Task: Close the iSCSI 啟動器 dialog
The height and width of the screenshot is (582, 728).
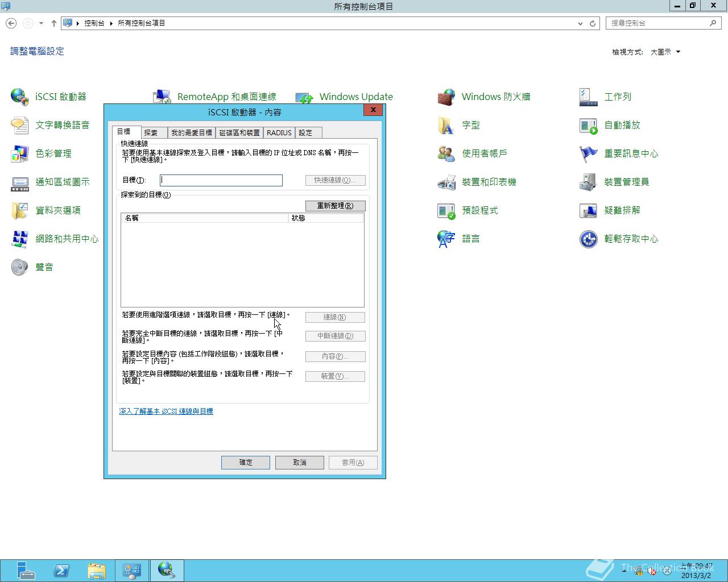Action: point(373,110)
